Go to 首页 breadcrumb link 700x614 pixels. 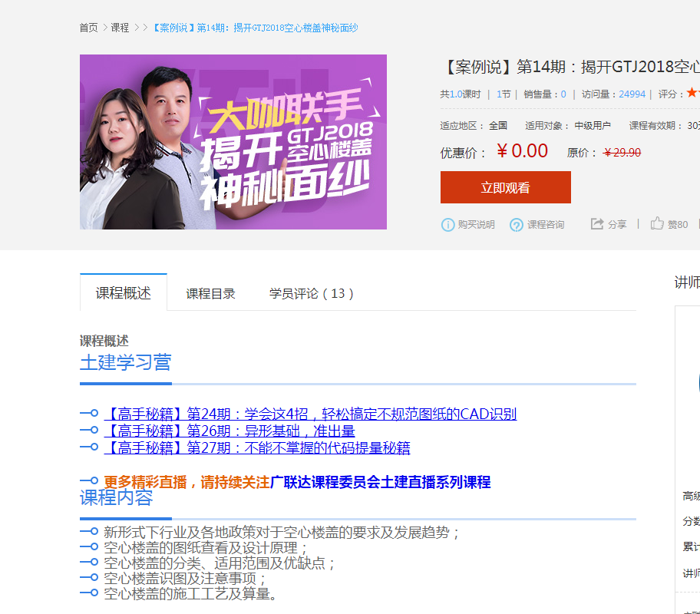(x=88, y=28)
